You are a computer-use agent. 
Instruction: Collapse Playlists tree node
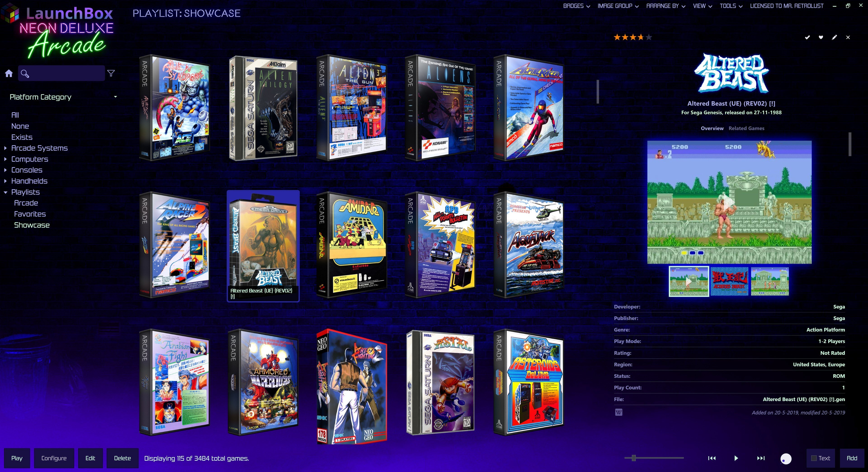(5, 192)
